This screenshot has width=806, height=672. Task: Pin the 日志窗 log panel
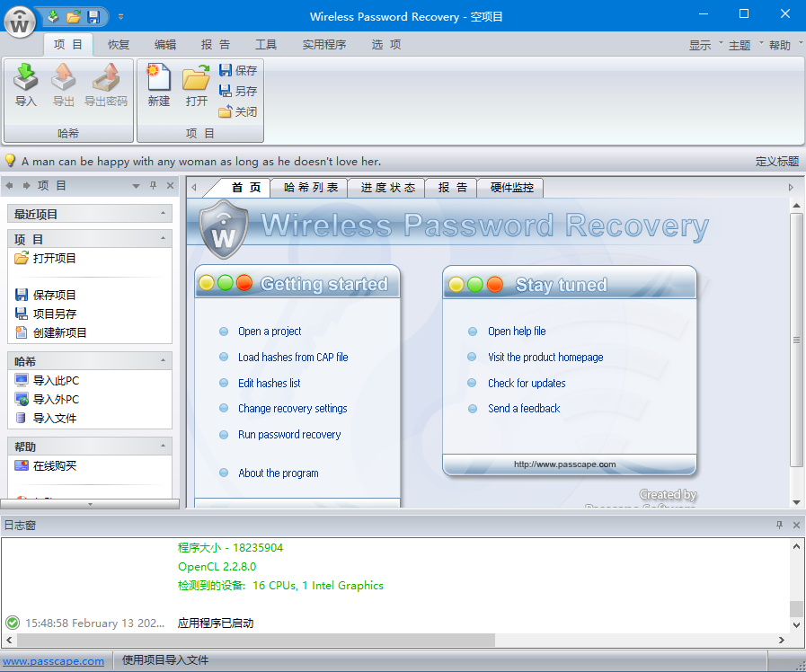tap(779, 525)
